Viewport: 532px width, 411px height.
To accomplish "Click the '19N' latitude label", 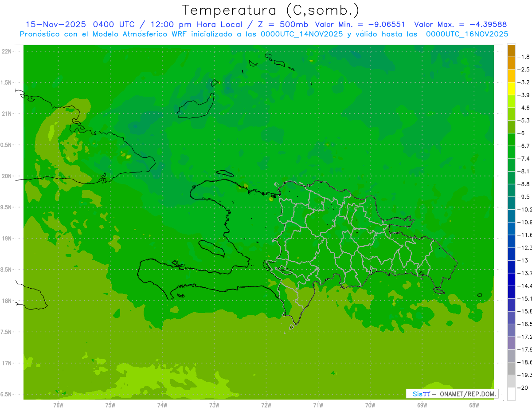I will pyautogui.click(x=7, y=239).
